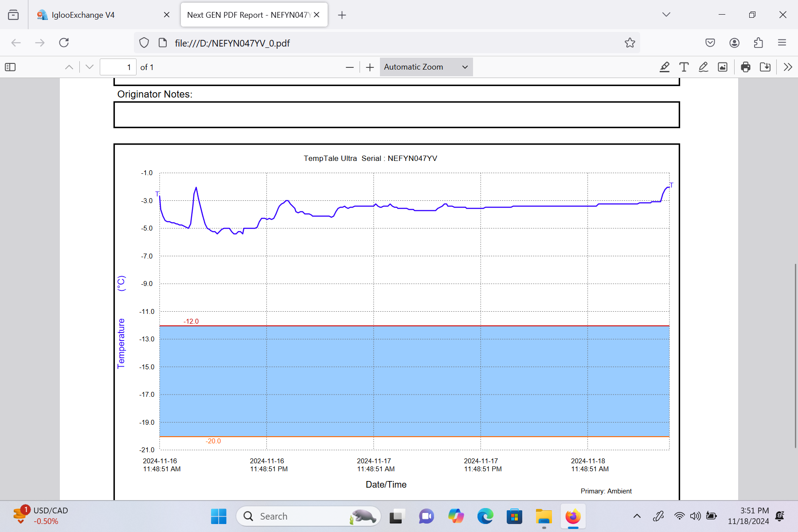Zoom out the PDF

pos(350,67)
